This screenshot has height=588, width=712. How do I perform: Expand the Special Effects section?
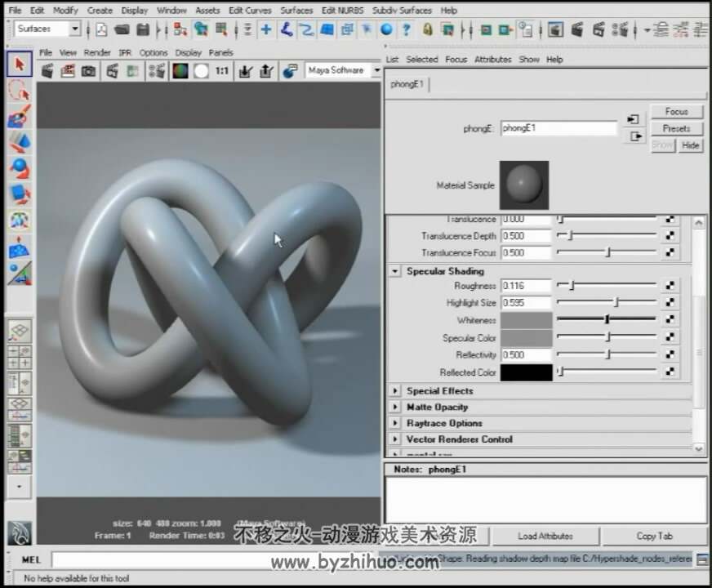pyautogui.click(x=395, y=390)
